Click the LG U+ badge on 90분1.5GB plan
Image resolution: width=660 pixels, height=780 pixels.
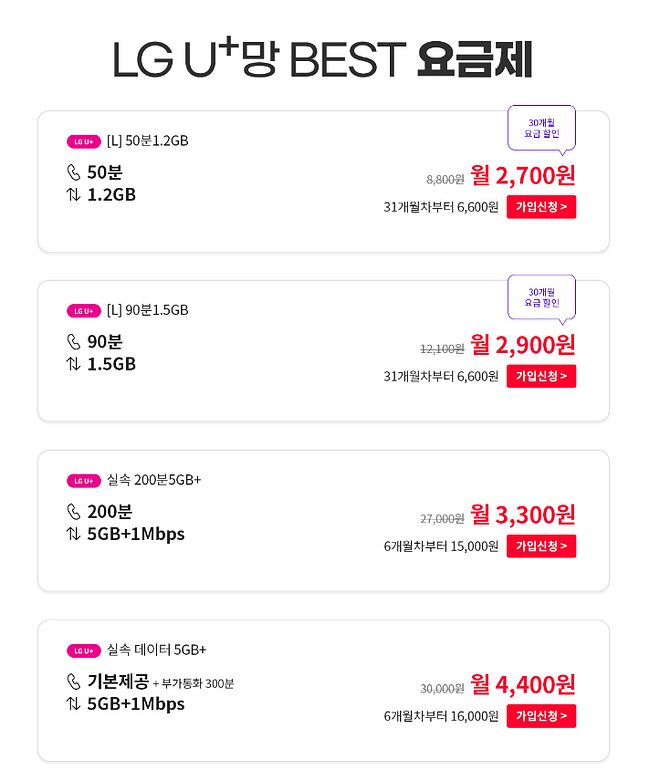pyautogui.click(x=83, y=311)
